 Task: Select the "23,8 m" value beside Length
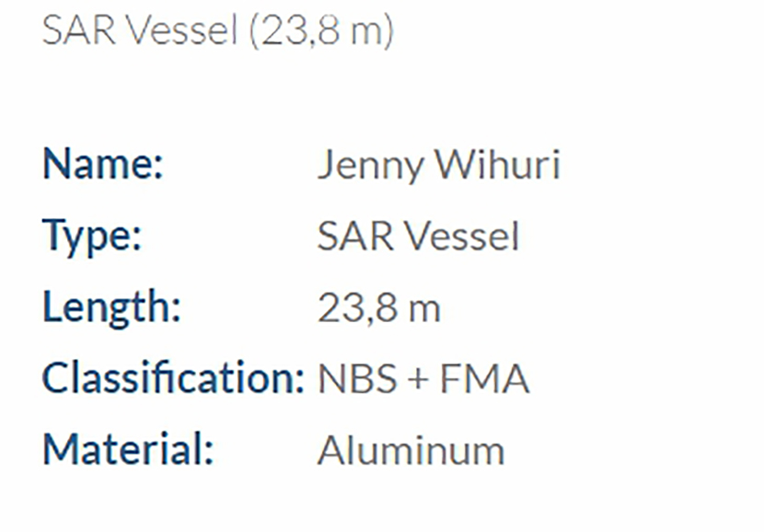click(x=378, y=308)
